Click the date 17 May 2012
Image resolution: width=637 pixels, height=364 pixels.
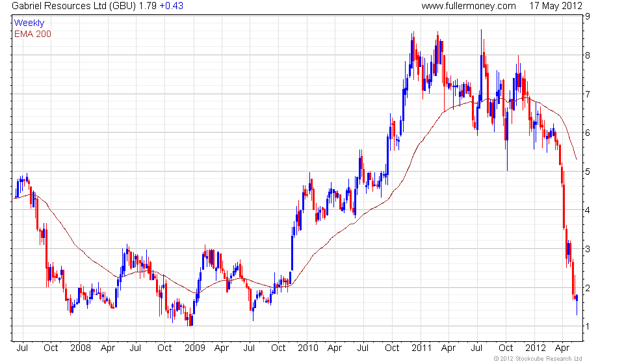tap(556, 6)
